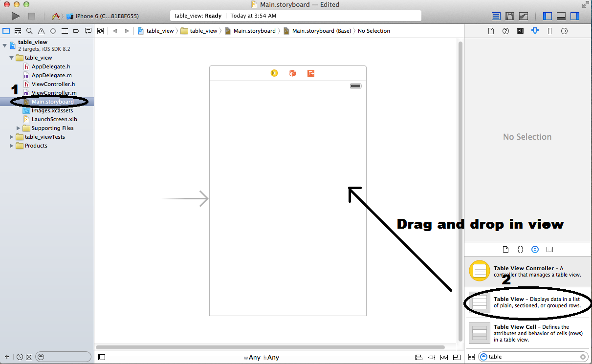
Task: Open the Debug navigator
Action: click(x=65, y=30)
